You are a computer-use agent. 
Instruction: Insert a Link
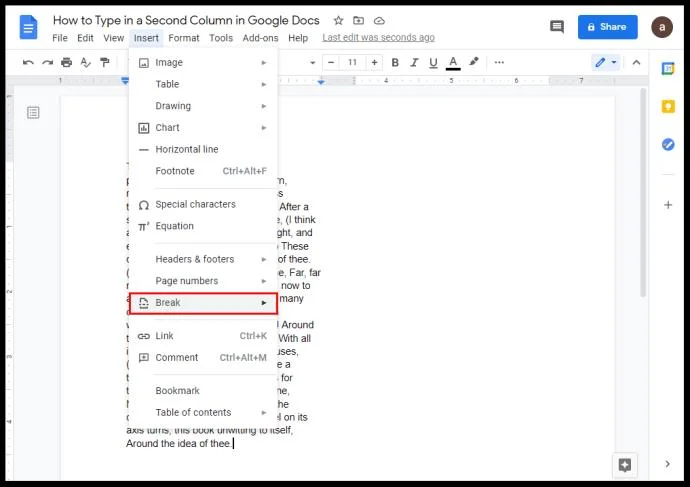(203, 336)
